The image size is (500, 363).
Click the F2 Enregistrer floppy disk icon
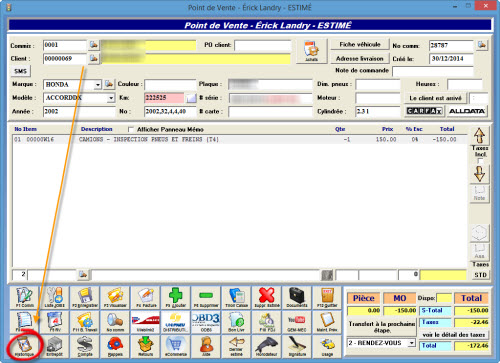coord(85,298)
